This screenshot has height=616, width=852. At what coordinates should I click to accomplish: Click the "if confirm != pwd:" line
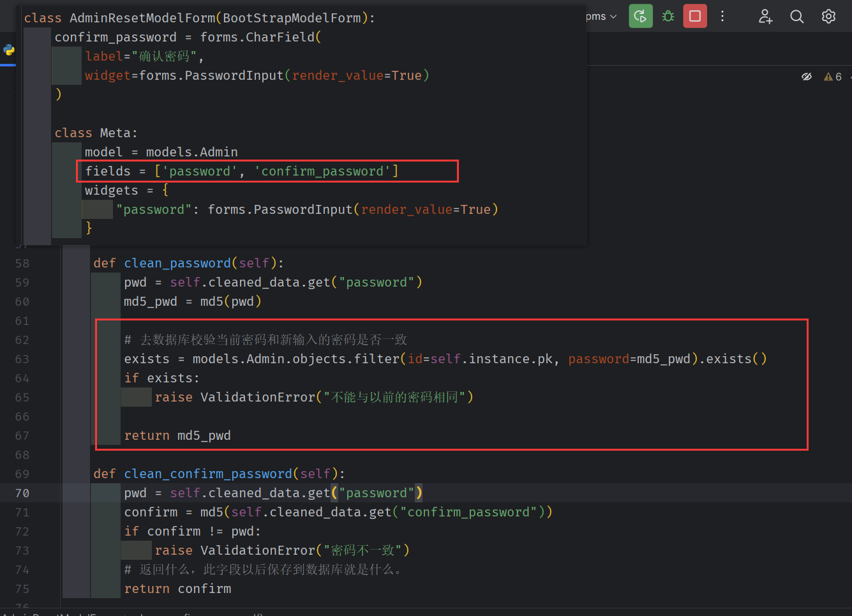pos(192,531)
